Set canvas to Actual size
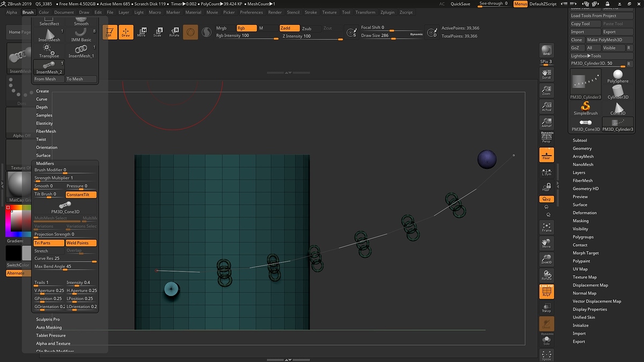This screenshot has height=362, width=644. pos(546,106)
